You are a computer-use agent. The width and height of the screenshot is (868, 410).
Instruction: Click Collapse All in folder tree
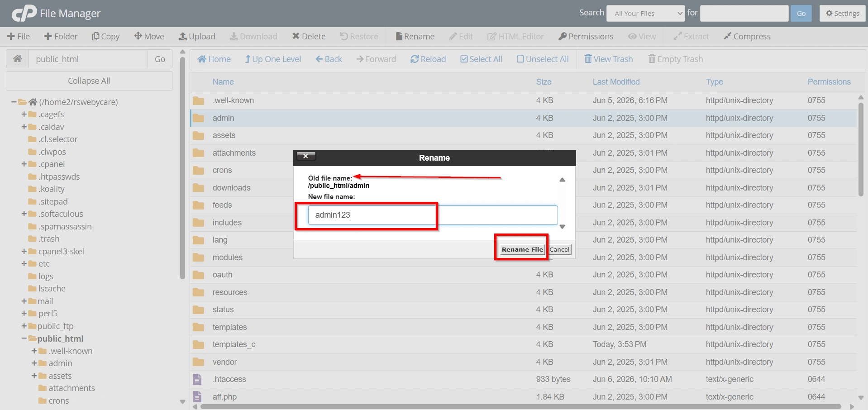[x=89, y=81]
